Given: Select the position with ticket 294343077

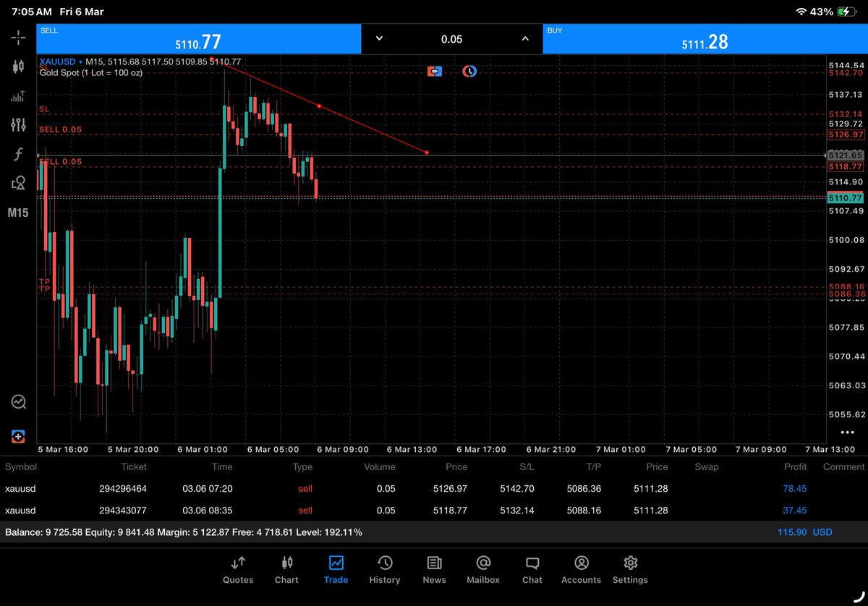Looking at the screenshot, I should pyautogui.click(x=434, y=510).
